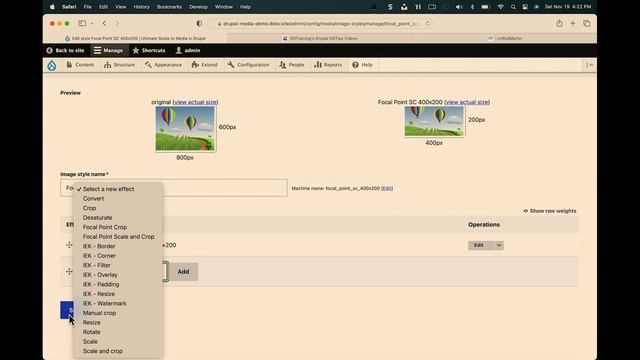
Task: Open the Apple menu icon
Action: click(52, 7)
